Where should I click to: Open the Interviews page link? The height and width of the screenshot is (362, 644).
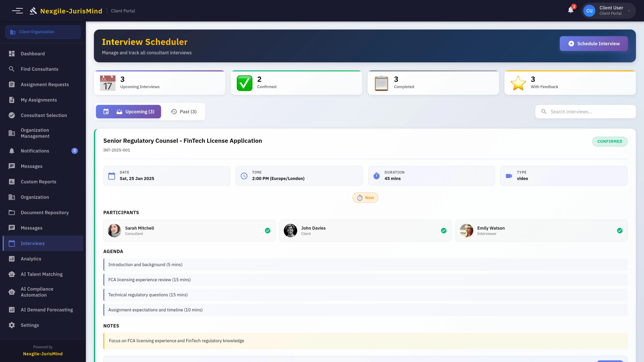pos(32,243)
